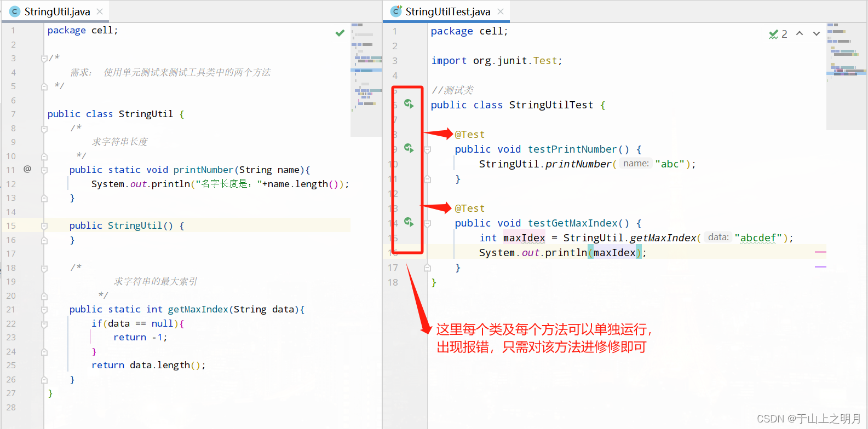This screenshot has width=868, height=429.
Task: Click the first @Test annotation
Action: point(470,135)
